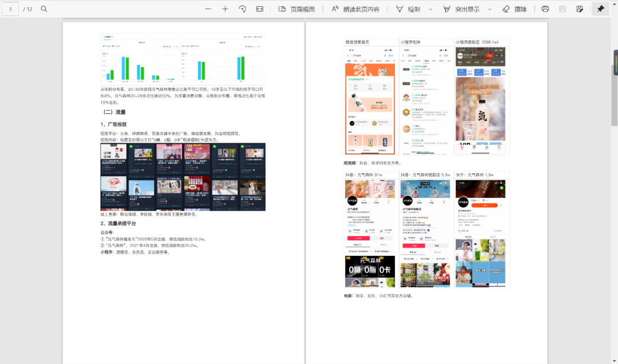618x364 pixels.
Task: Click the page number input field
Action: [x=10, y=9]
